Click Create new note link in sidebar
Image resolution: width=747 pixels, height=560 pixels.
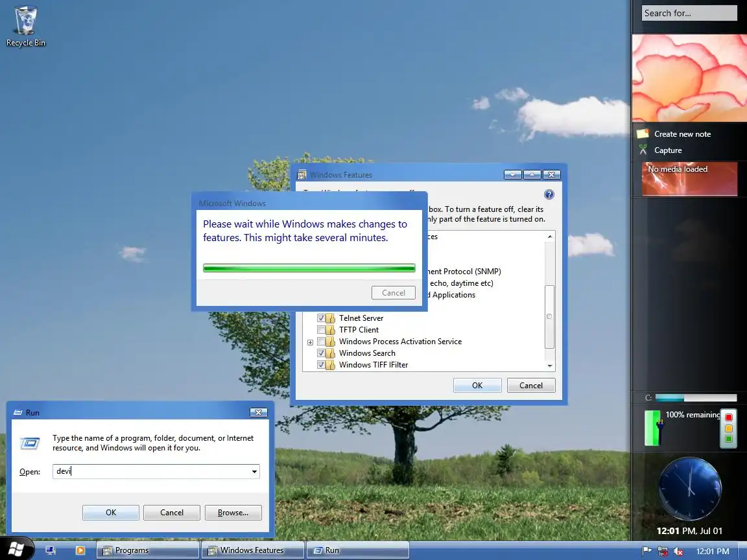point(682,134)
